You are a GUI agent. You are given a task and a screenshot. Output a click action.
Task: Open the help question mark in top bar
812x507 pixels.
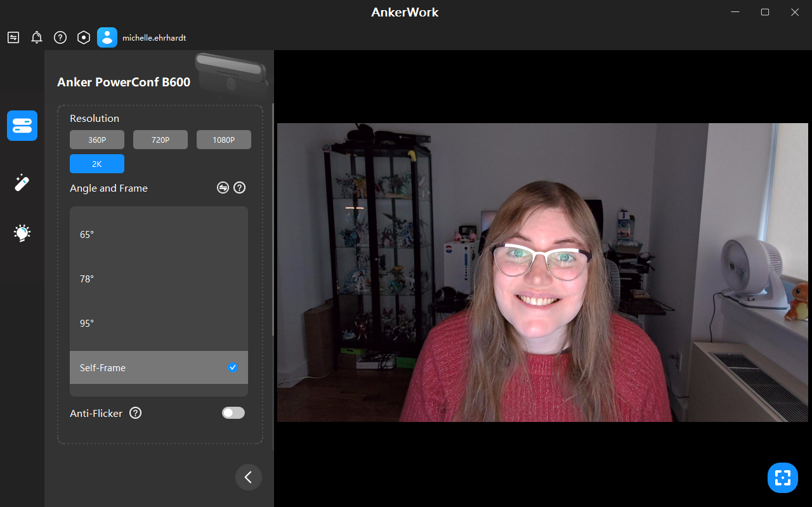coord(60,37)
